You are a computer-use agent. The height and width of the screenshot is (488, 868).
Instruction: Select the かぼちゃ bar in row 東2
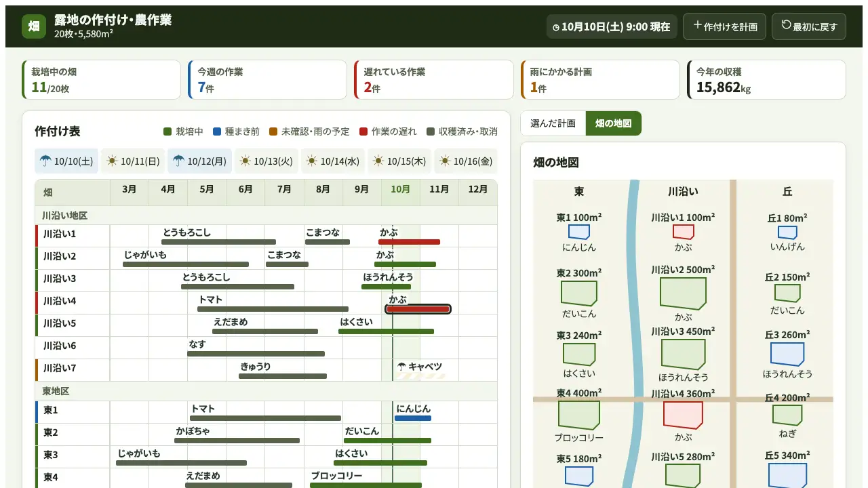coord(237,441)
